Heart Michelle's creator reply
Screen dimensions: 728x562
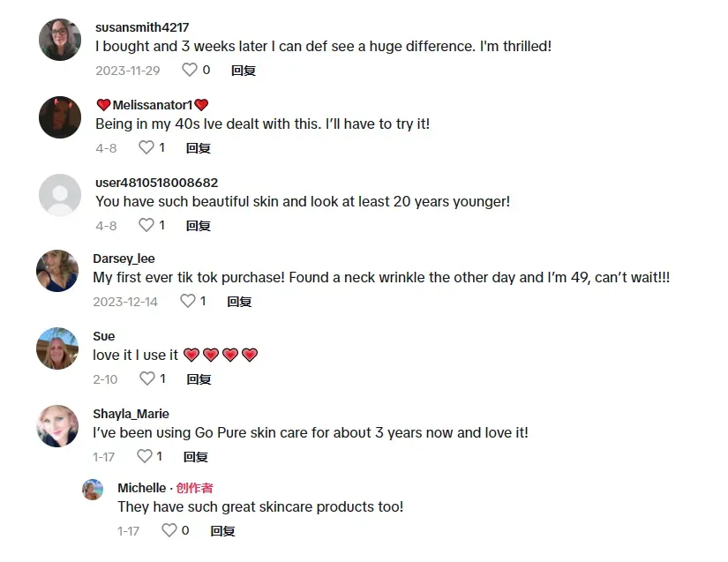click(169, 530)
